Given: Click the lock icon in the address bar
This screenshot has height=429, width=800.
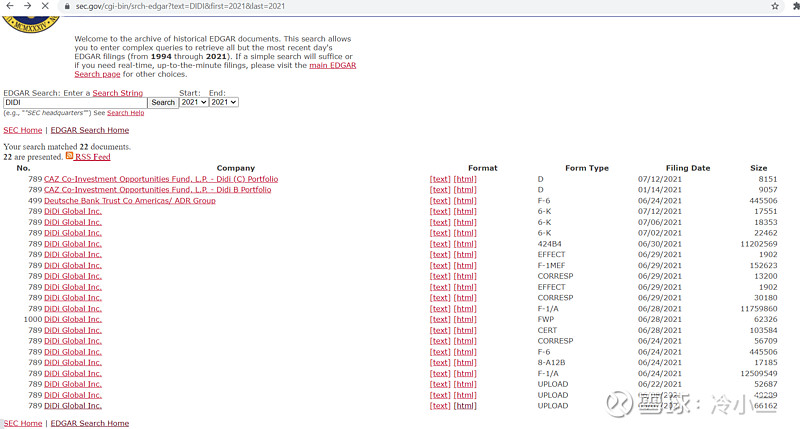Looking at the screenshot, I should click(x=67, y=6).
